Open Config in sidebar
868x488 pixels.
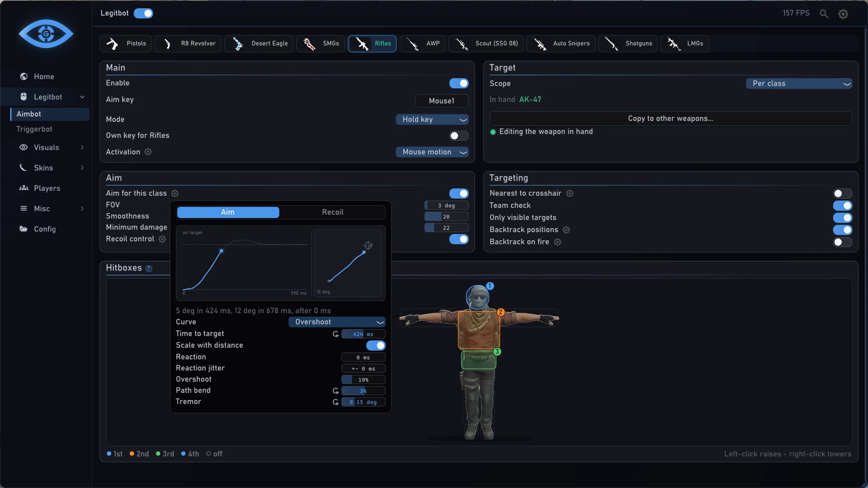click(45, 229)
